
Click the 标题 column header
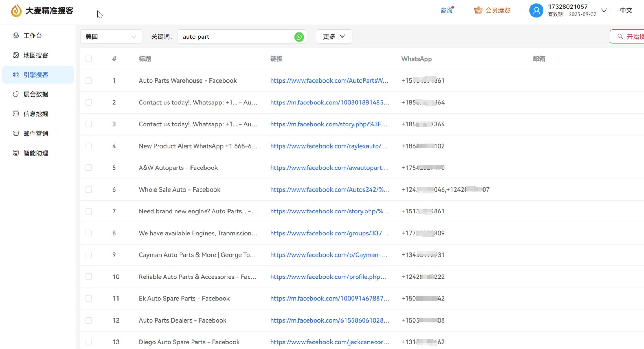(x=145, y=59)
